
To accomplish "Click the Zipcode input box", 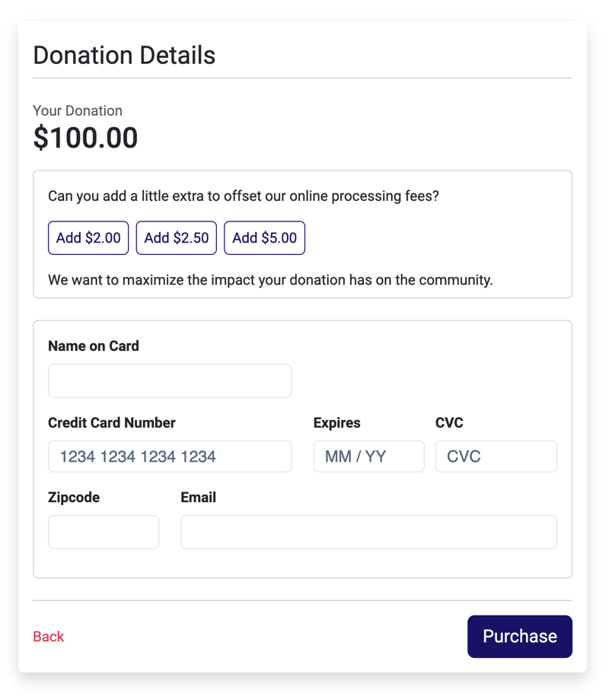I will click(103, 532).
